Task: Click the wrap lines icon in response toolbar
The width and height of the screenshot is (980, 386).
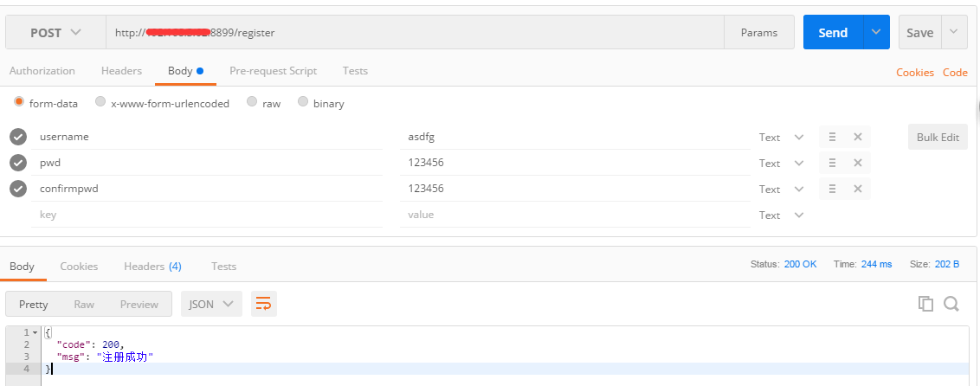Action: [x=263, y=304]
